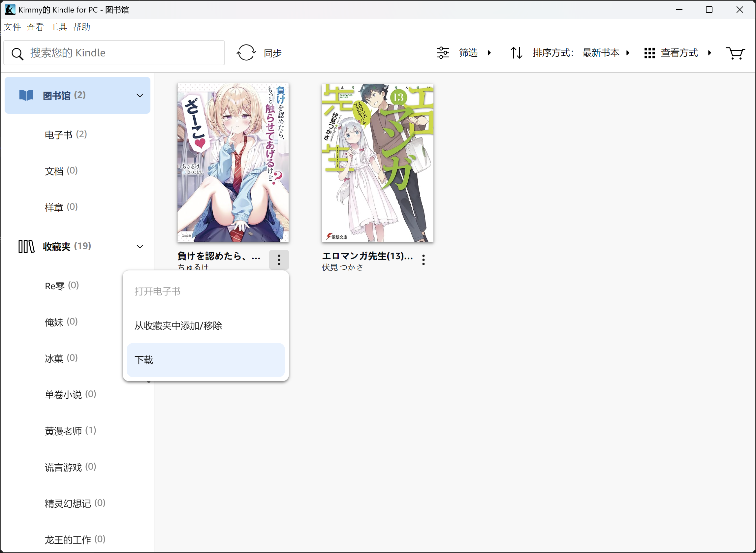Close the Kindle for PC window
The image size is (756, 553).
(x=740, y=9)
